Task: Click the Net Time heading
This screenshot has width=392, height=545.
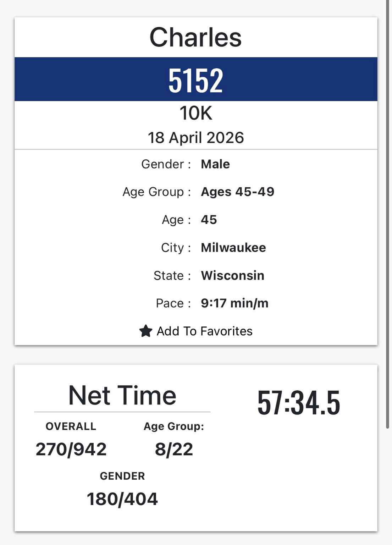Action: click(x=122, y=395)
